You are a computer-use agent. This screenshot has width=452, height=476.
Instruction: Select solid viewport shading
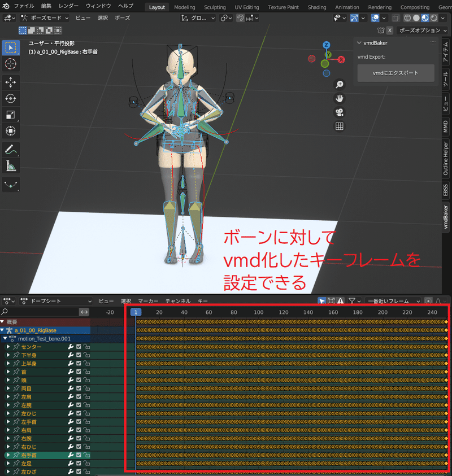[416, 18]
